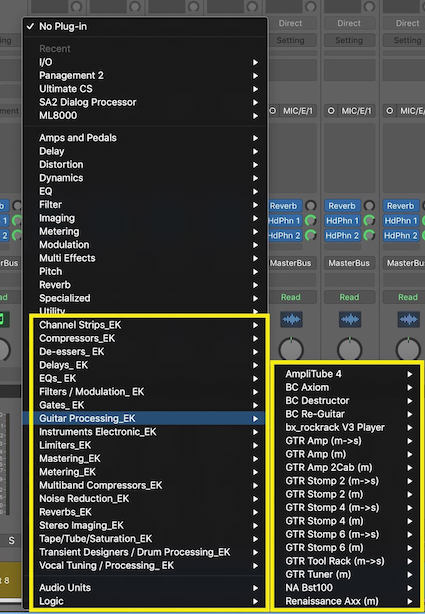The height and width of the screenshot is (614, 425).
Task: Select the No Plug-in menu entry
Action: [145, 27]
